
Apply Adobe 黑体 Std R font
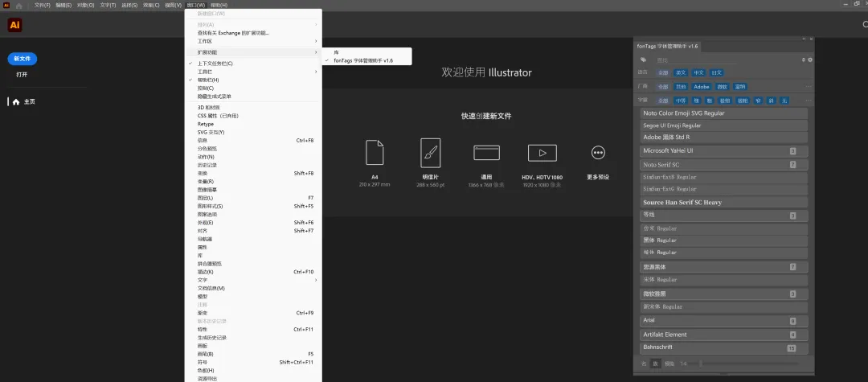point(723,138)
